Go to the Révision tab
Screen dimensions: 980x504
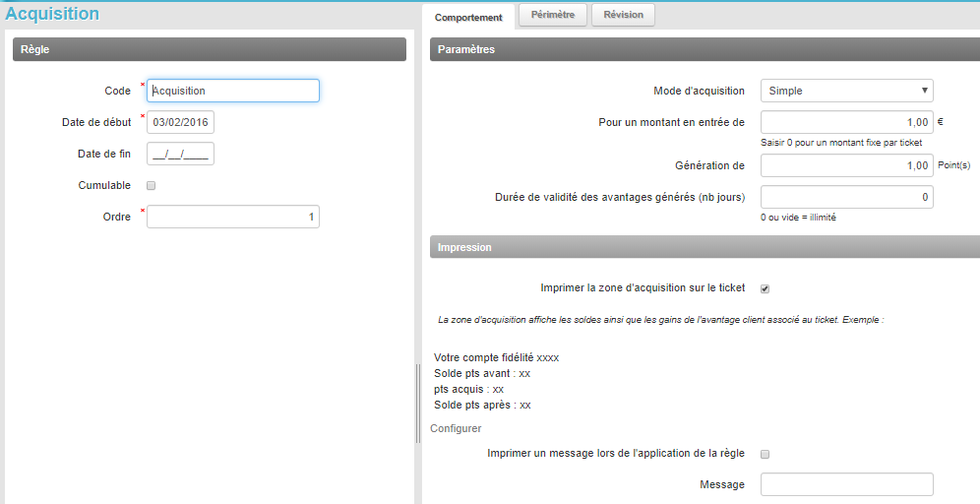(623, 15)
